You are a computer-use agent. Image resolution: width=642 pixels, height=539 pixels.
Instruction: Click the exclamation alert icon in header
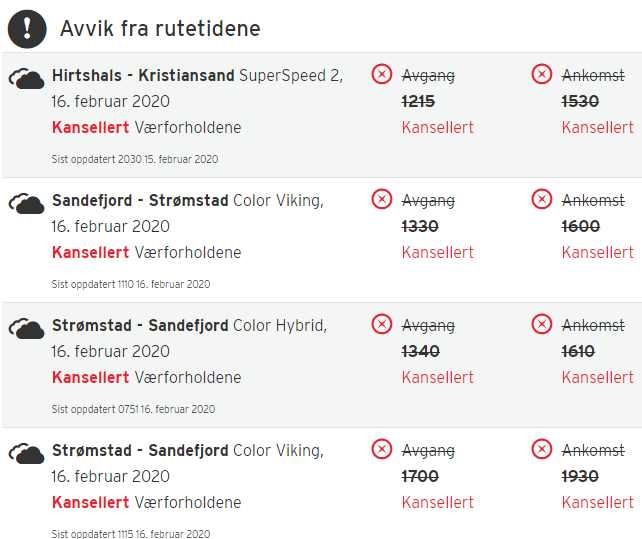(27, 28)
